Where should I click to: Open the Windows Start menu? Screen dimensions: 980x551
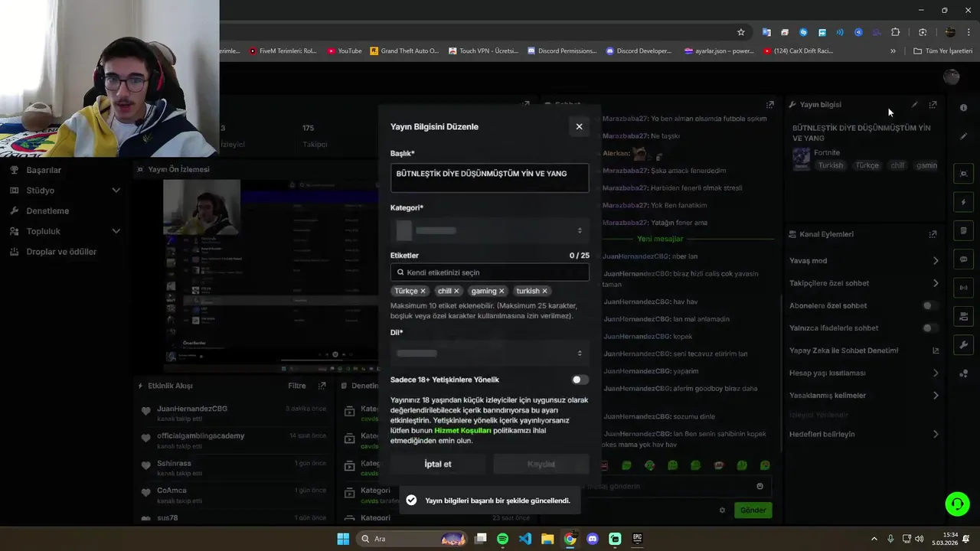343,539
